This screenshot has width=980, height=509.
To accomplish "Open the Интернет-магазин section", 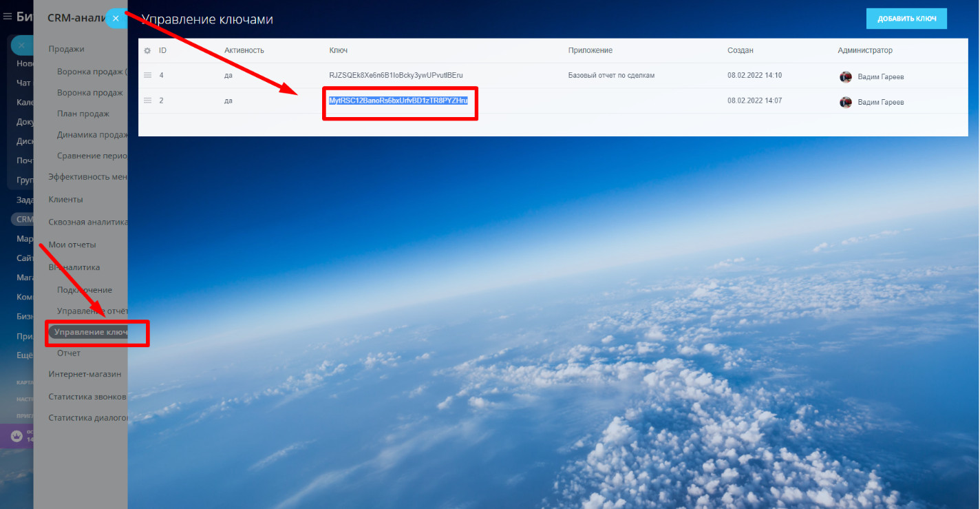I will click(85, 375).
